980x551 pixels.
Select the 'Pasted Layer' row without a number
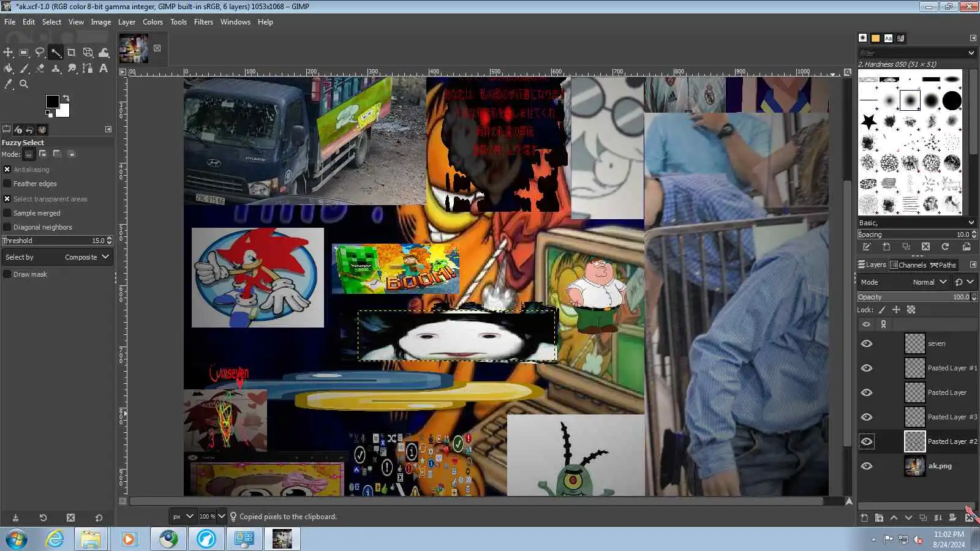coord(917,392)
